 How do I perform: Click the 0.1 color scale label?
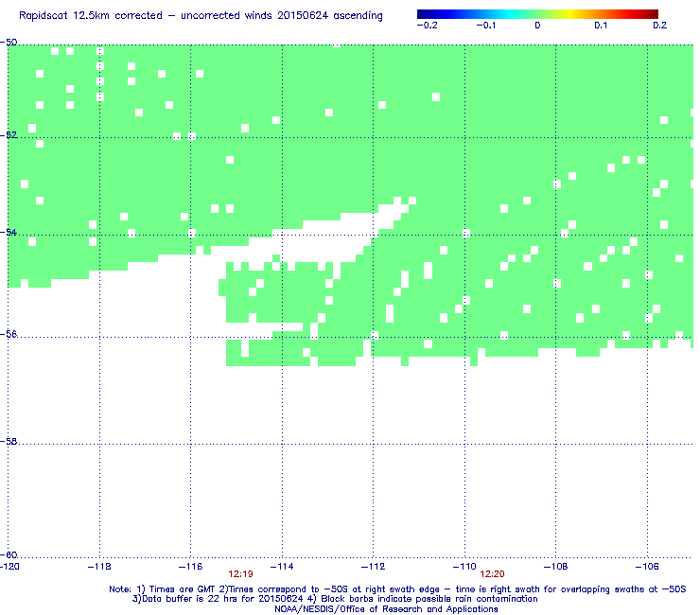tap(601, 26)
